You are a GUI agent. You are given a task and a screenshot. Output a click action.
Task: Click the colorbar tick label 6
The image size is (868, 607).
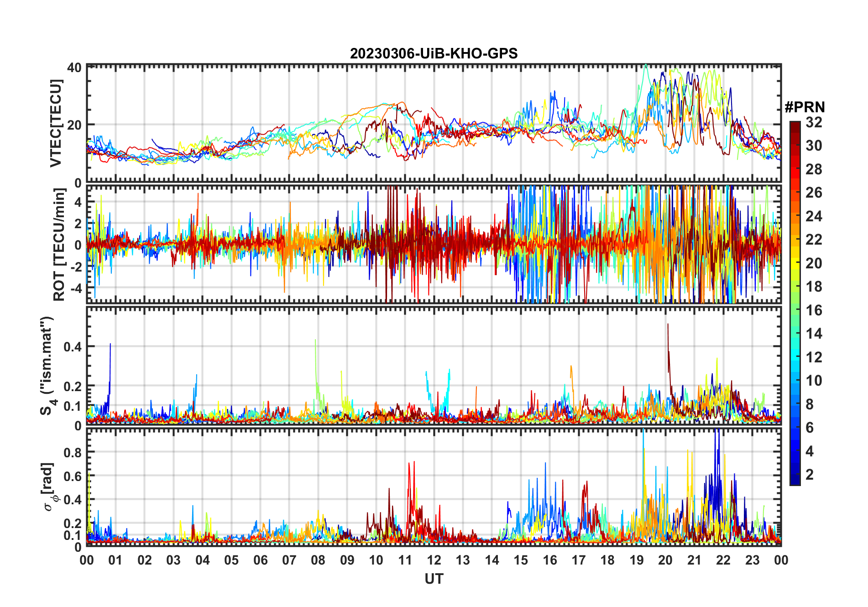pyautogui.click(x=810, y=428)
